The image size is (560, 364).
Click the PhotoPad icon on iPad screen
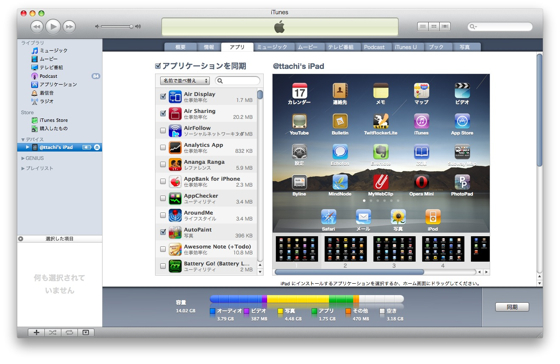[462, 182]
